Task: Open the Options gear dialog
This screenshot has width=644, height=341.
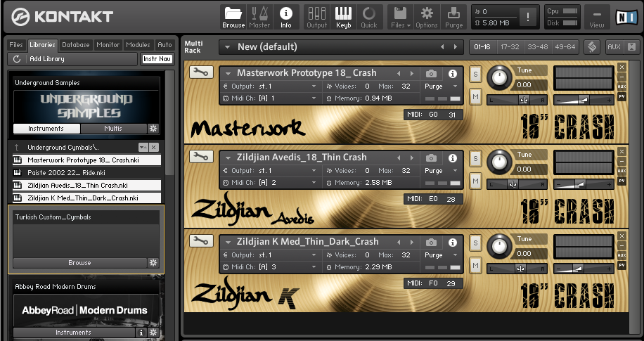Action: (x=427, y=18)
